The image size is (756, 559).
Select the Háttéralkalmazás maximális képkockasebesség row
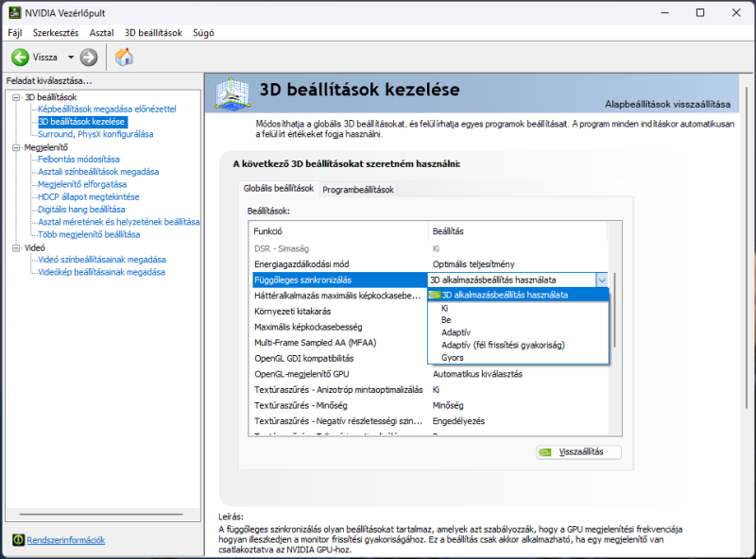339,296
